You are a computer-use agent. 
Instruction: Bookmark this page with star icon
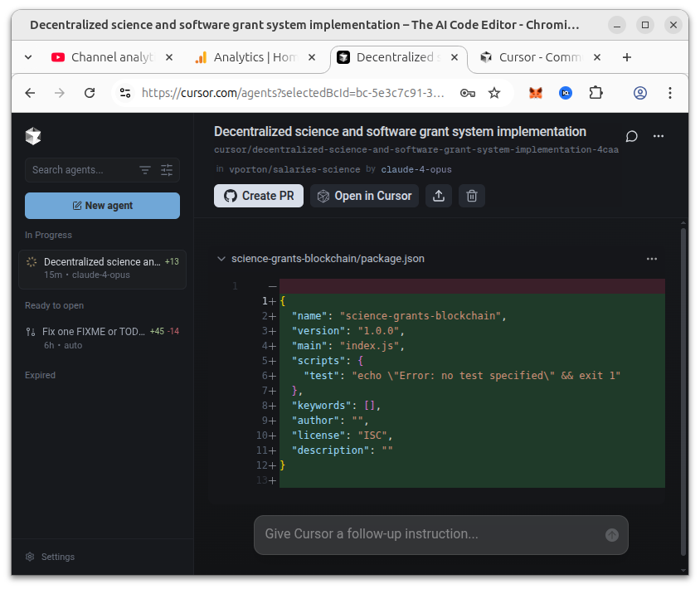[x=494, y=93]
